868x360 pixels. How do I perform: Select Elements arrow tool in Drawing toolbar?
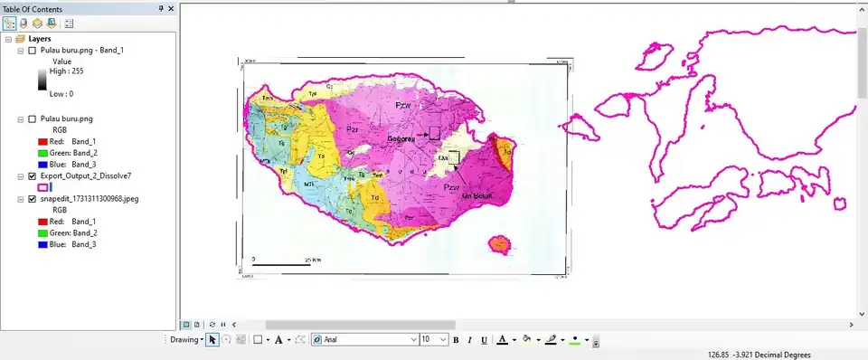click(212, 339)
